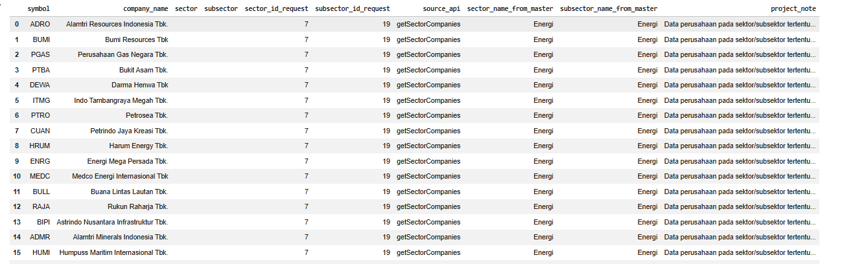Click sector_id_request value 7 in PTBA row
The image size is (868, 264).
pos(306,70)
